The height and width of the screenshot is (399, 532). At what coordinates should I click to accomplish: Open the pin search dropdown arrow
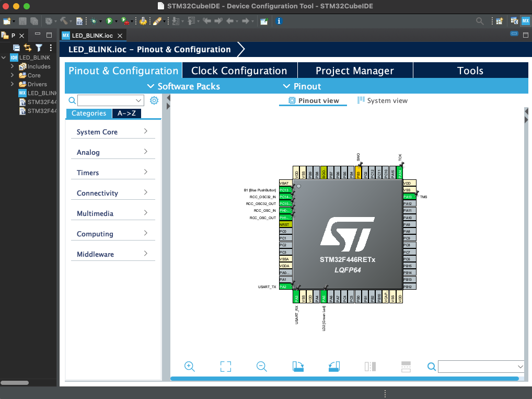point(520,367)
